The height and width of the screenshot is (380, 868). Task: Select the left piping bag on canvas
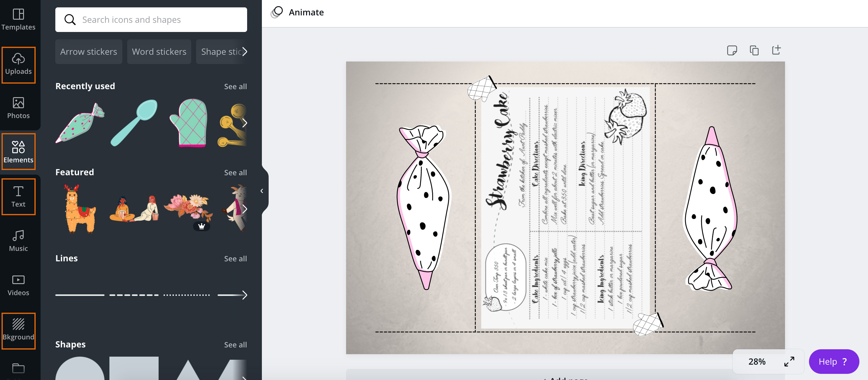click(x=424, y=207)
